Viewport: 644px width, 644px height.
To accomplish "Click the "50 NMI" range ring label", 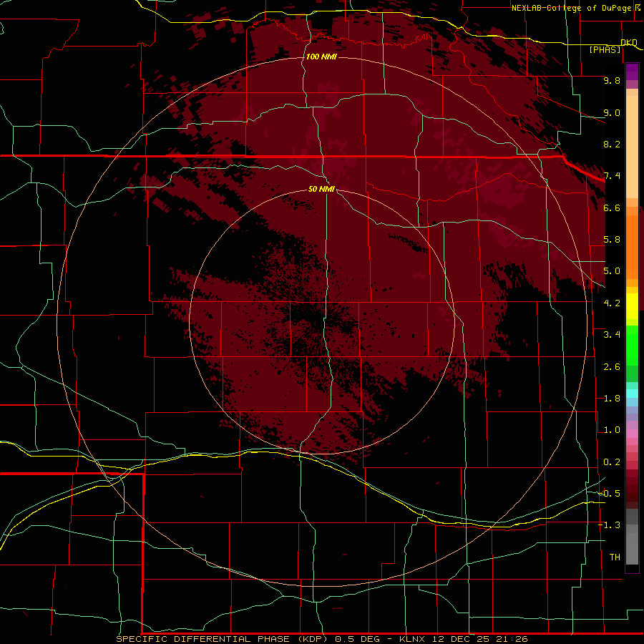I will [x=321, y=189].
